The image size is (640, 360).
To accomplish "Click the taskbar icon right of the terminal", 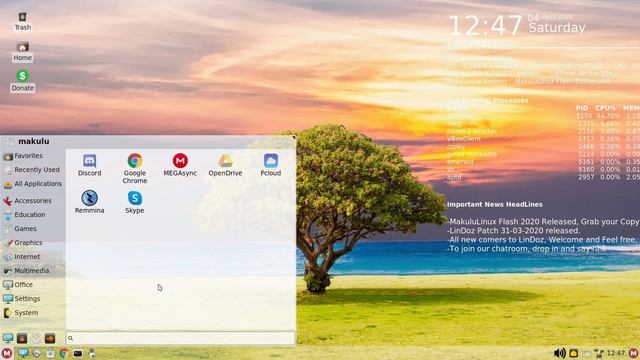I will coord(92,353).
